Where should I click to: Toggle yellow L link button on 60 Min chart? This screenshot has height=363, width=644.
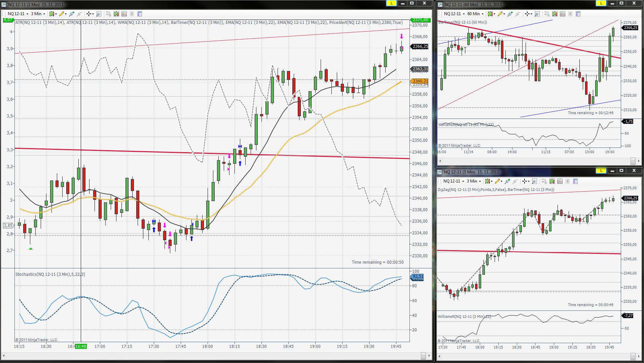tap(601, 3)
